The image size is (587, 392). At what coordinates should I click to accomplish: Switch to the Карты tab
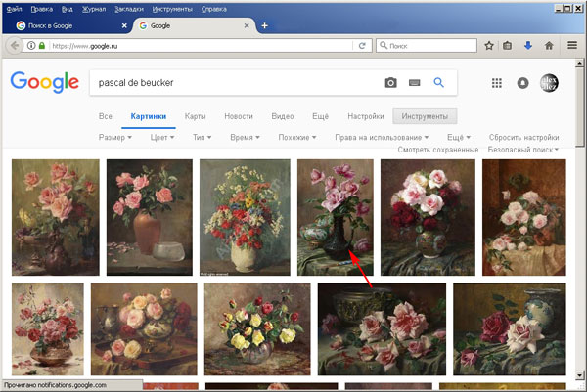pyautogui.click(x=195, y=116)
